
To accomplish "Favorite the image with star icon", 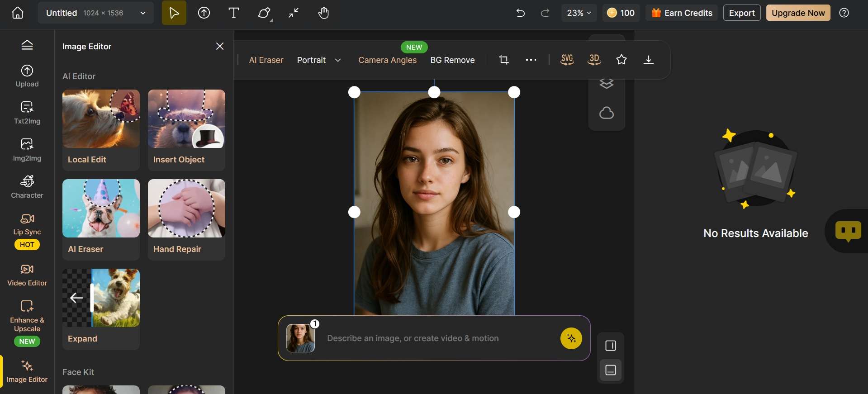I will coord(621,60).
